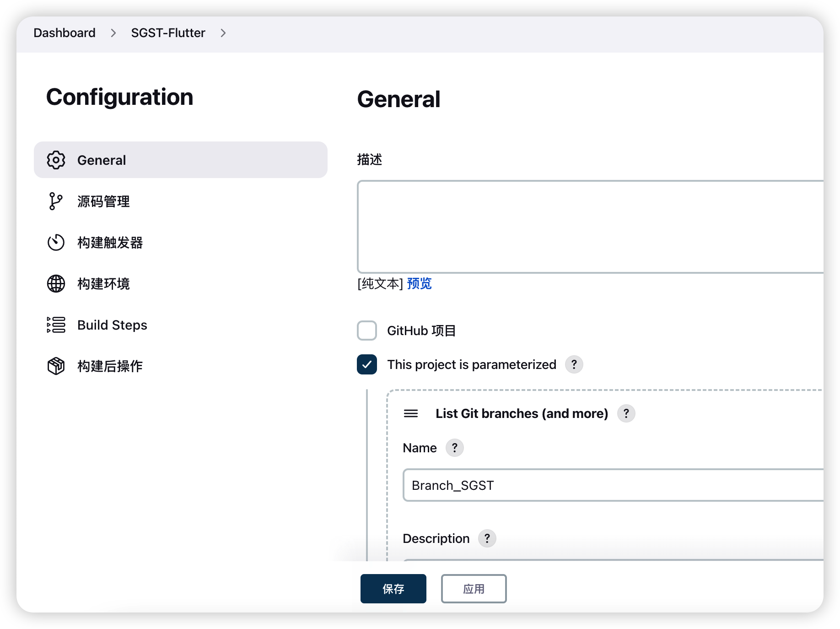This screenshot has height=629, width=840.
Task: Click the help icon next to Description
Action: (487, 538)
